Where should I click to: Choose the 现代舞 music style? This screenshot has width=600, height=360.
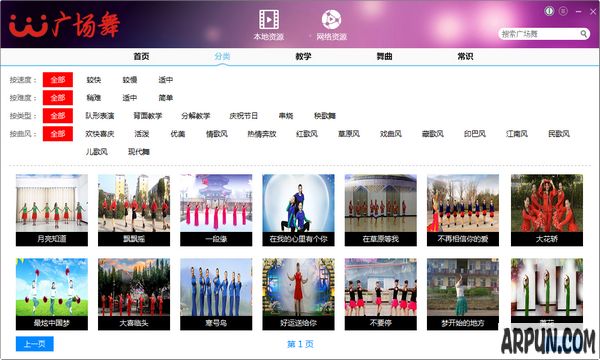click(139, 151)
